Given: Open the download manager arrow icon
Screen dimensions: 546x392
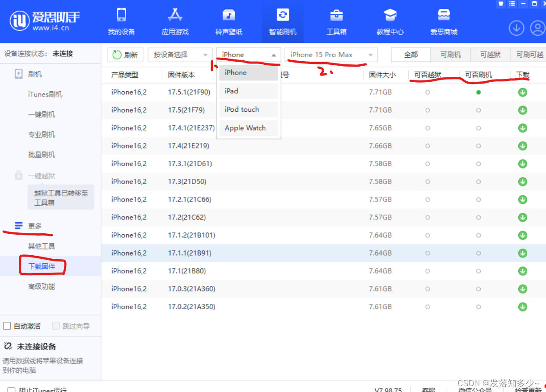Looking at the screenshot, I should coord(516,28).
